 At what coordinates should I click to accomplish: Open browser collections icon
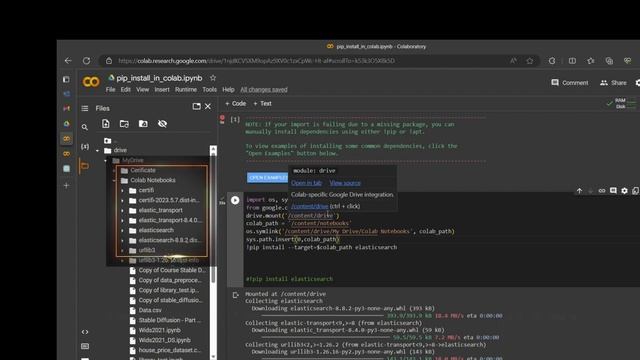pyautogui.click(x=609, y=61)
